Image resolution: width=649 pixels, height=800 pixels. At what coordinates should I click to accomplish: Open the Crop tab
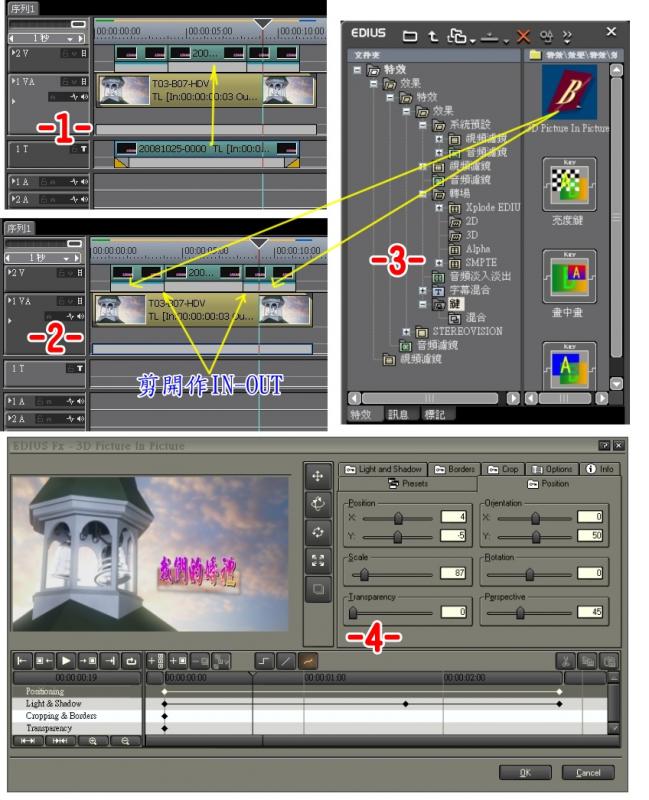[x=503, y=469]
